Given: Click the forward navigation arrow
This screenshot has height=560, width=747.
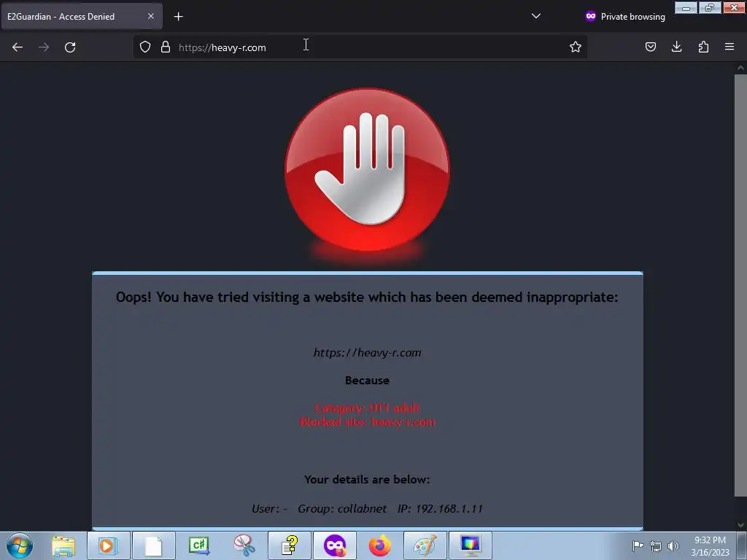Looking at the screenshot, I should tap(44, 47).
